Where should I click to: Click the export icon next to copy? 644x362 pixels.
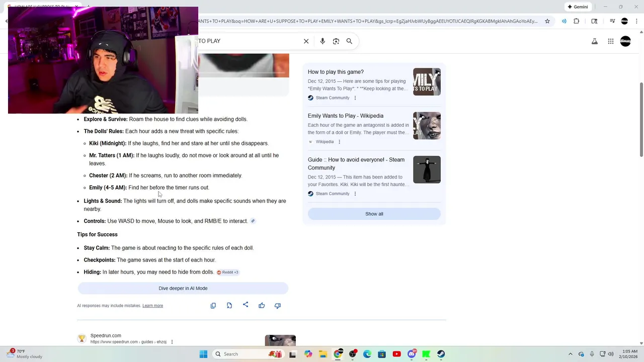pyautogui.click(x=229, y=305)
